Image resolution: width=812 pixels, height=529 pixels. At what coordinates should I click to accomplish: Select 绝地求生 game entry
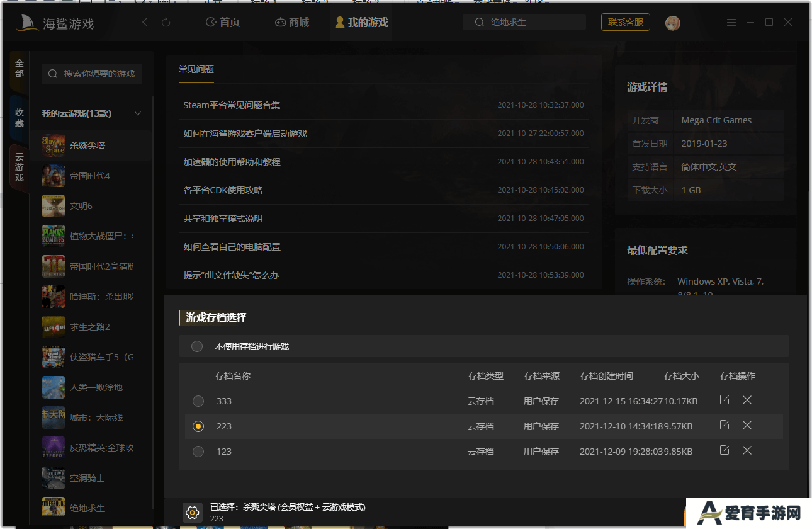click(x=92, y=508)
